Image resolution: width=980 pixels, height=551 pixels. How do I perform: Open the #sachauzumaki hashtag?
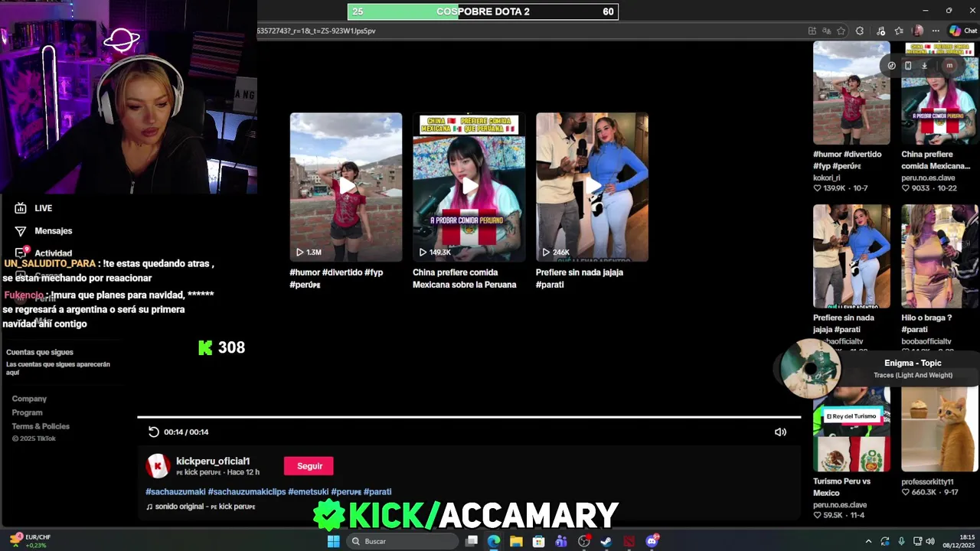click(x=175, y=491)
